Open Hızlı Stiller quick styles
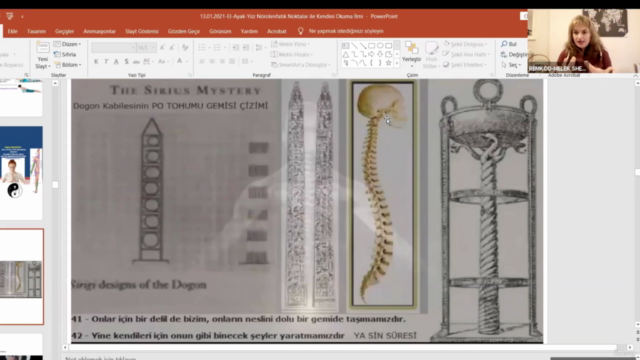The image size is (640, 360). (x=430, y=54)
